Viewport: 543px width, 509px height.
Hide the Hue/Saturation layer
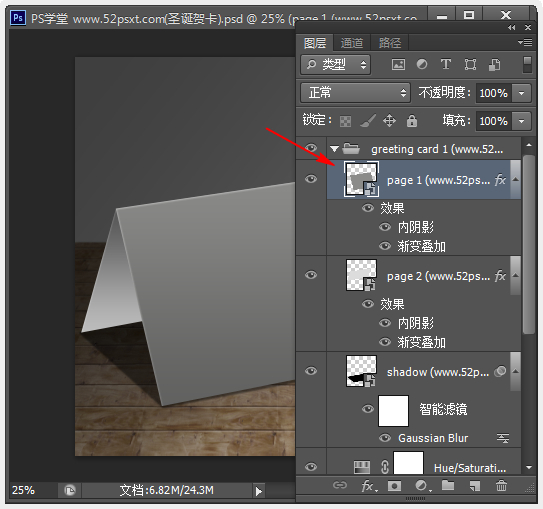(x=311, y=467)
